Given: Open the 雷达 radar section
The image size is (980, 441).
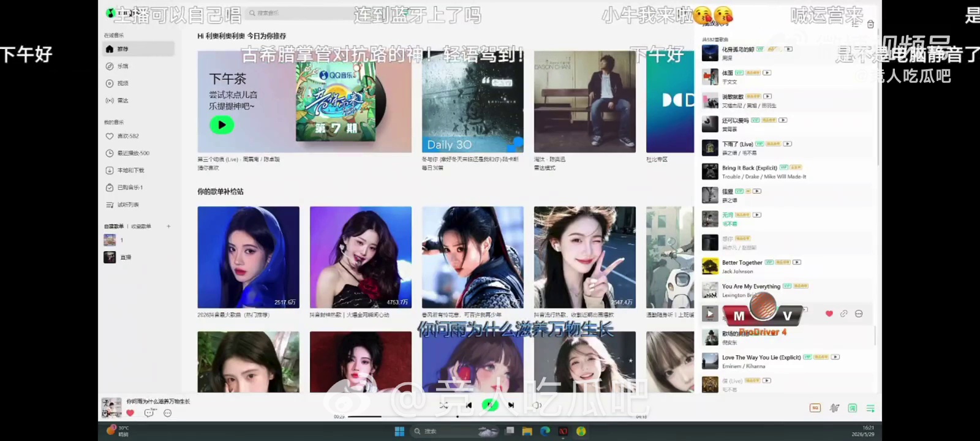Looking at the screenshot, I should coord(139,100).
